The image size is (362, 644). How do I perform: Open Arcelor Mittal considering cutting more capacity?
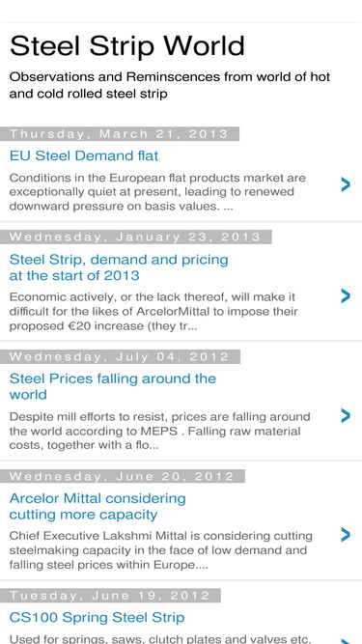click(x=97, y=506)
